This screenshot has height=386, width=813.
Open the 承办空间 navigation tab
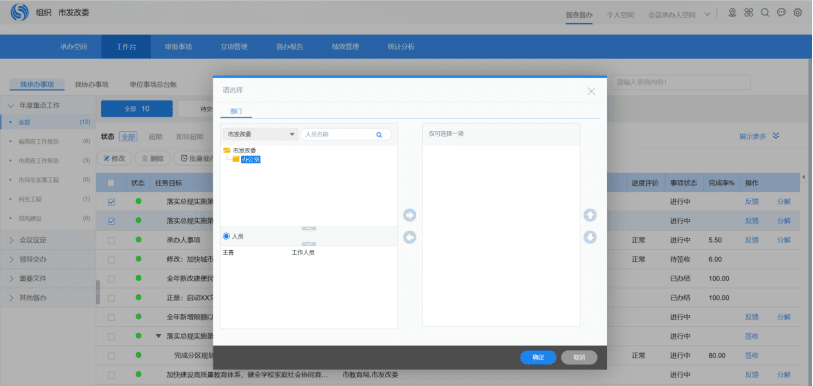tap(73, 47)
